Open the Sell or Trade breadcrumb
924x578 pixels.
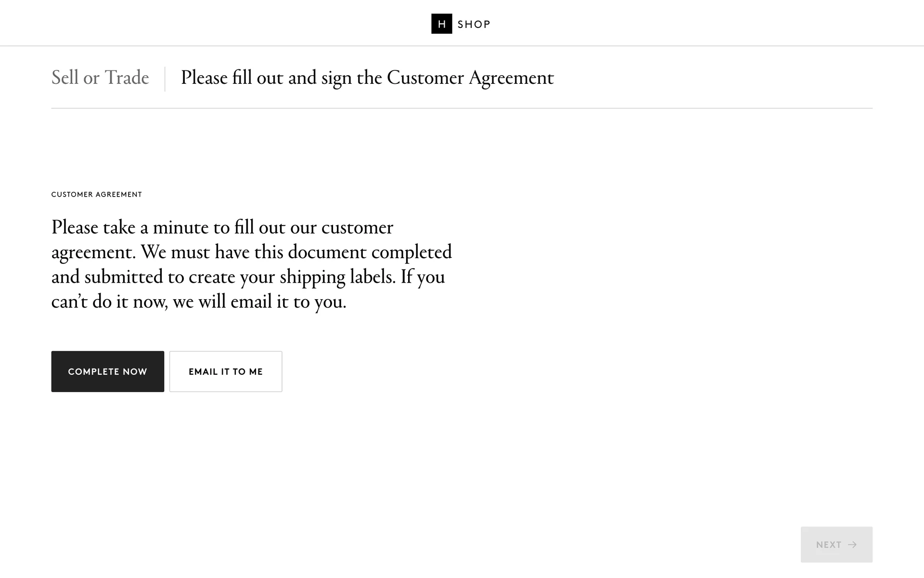tap(100, 78)
